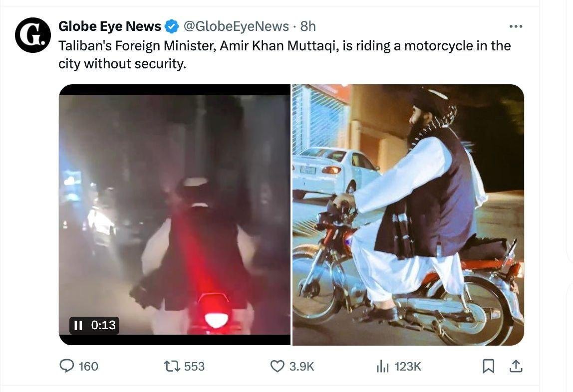573x392 pixels.
Task: Click the 0:13 video time label
Action: 103,326
